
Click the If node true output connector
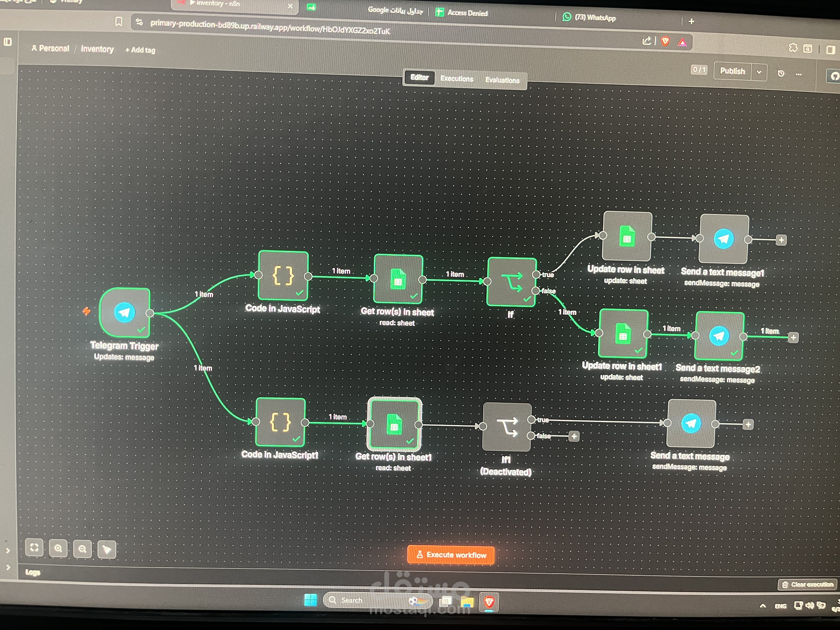[x=536, y=274]
